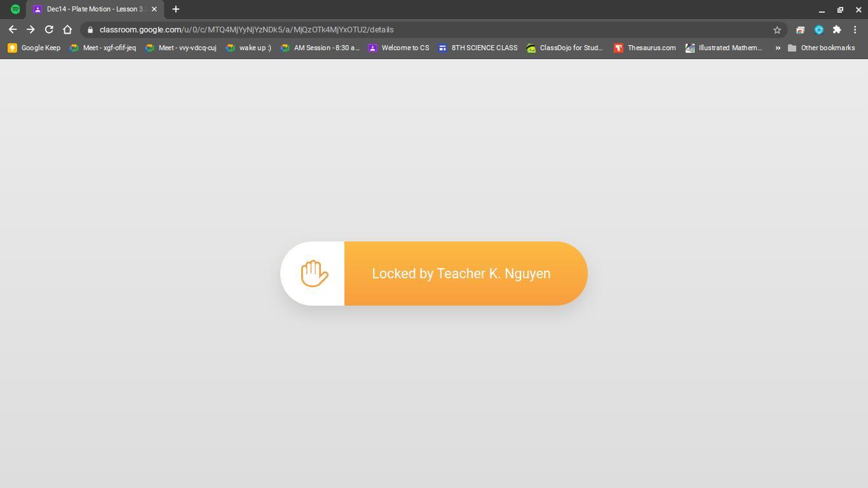Image resolution: width=868 pixels, height=488 pixels.
Task: Select the Dec14 - Plate Motion tab
Action: click(x=95, y=9)
